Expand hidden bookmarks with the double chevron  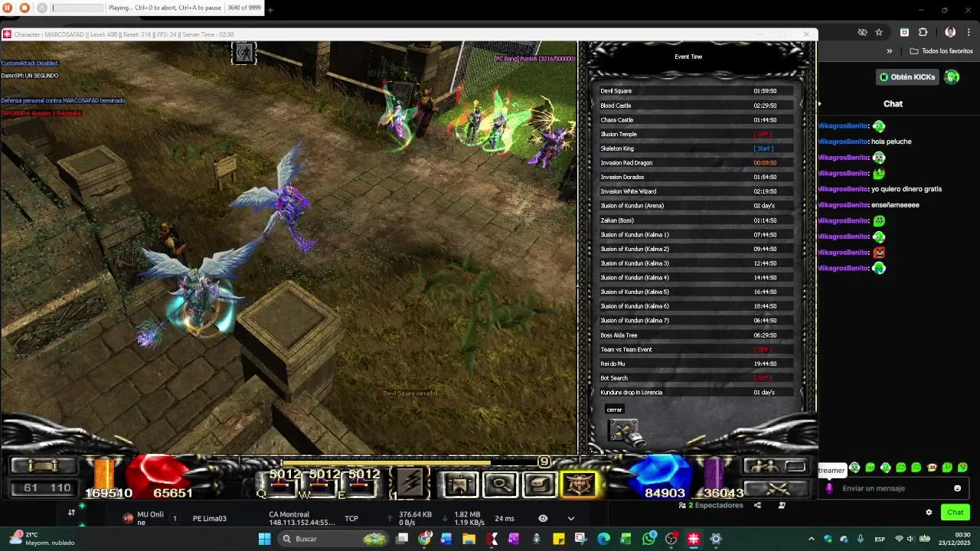pyautogui.click(x=890, y=51)
